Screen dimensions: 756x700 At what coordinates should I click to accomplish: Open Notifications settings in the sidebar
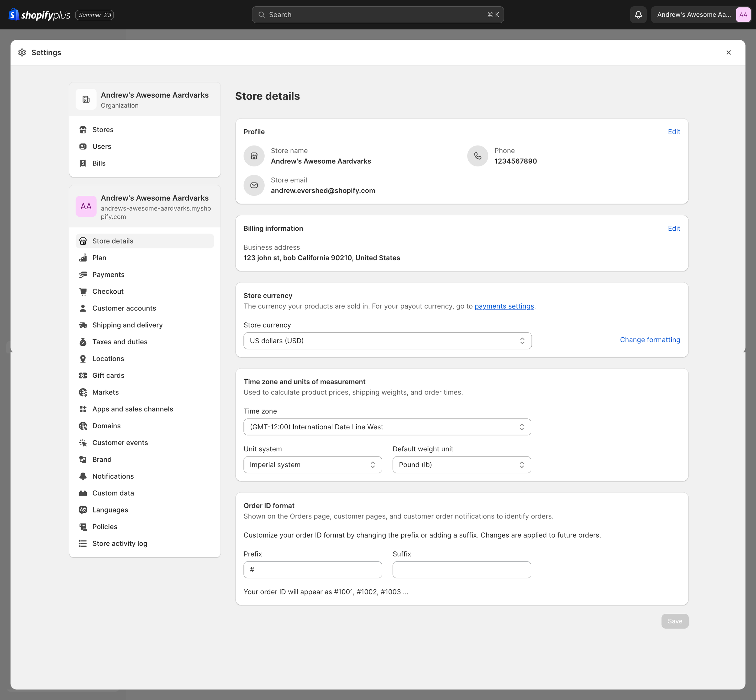click(x=113, y=476)
